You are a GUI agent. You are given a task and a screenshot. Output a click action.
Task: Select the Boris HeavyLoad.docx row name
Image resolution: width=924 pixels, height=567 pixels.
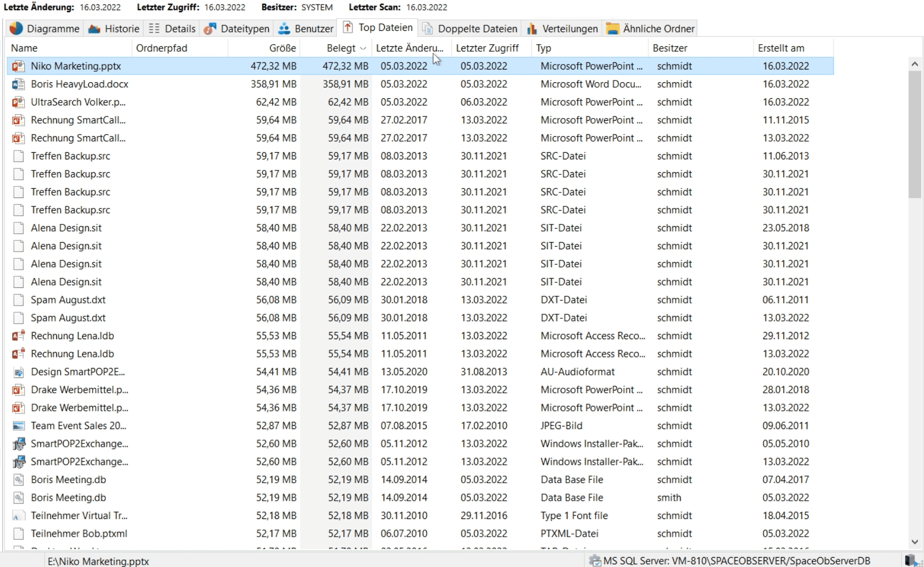click(x=79, y=84)
